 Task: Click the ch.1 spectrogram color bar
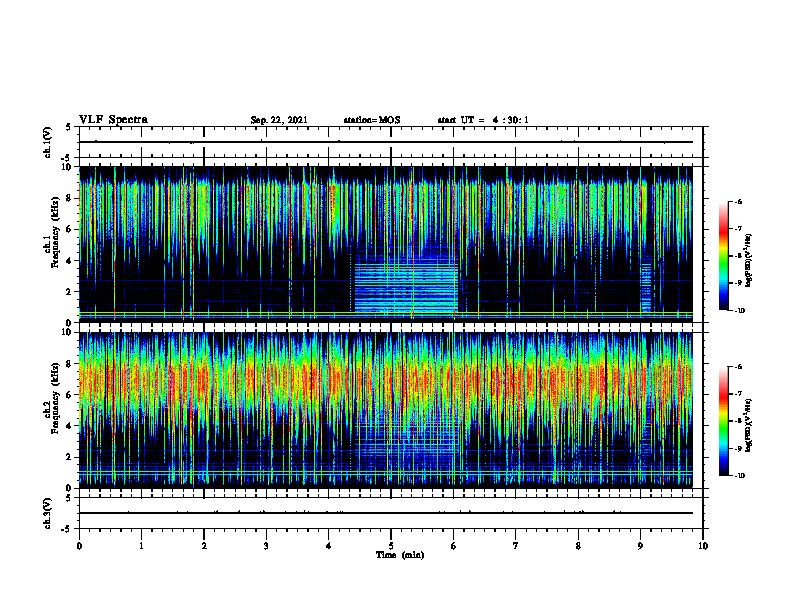tap(723, 256)
